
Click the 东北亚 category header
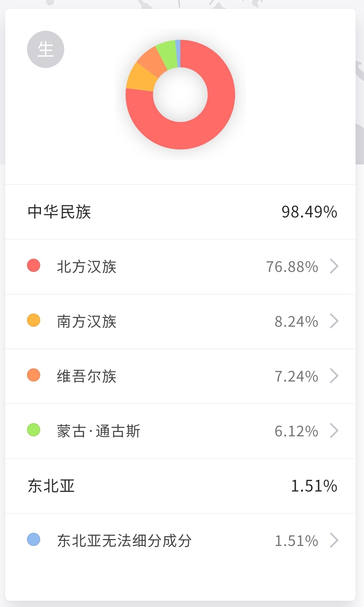(x=51, y=486)
